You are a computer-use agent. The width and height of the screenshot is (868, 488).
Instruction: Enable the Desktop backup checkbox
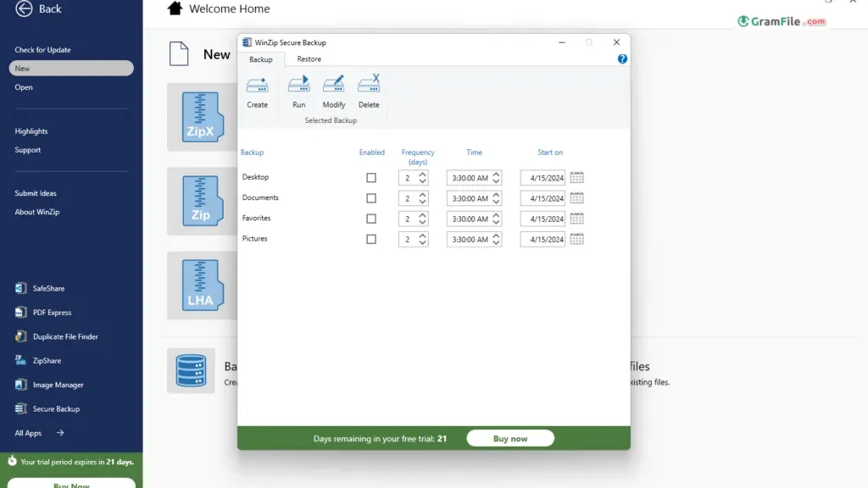point(371,178)
